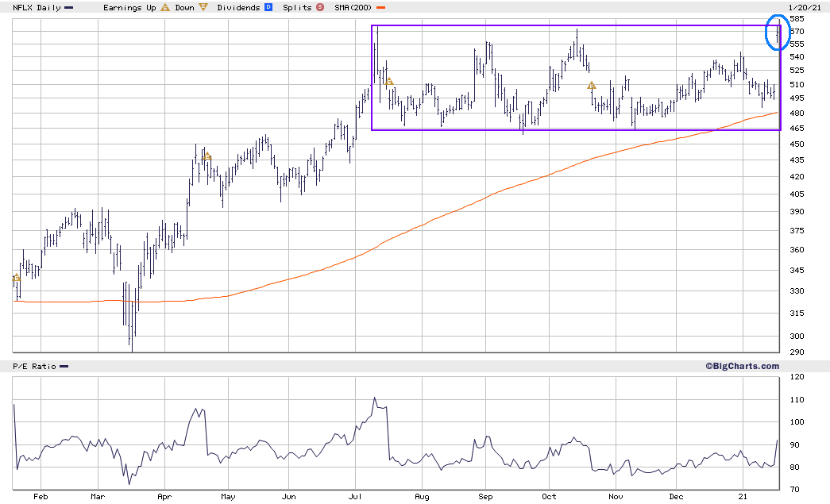830x504 pixels.
Task: Click the 405 price axis value
Action: 797,194
